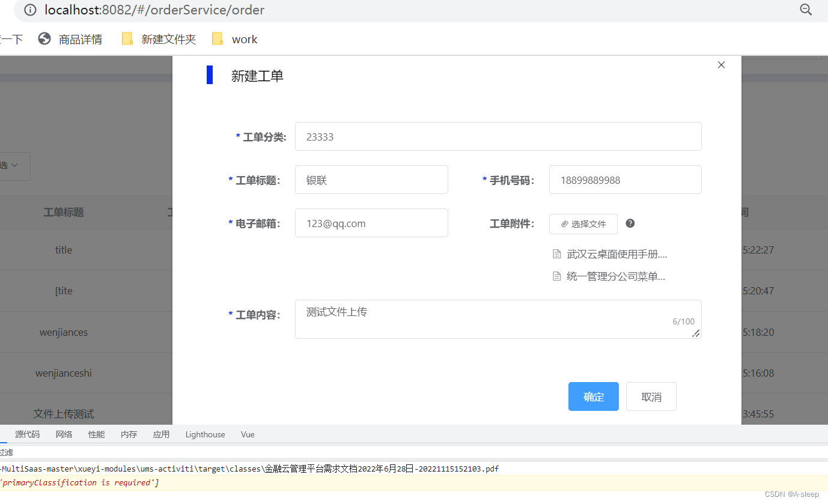
Task: Open the work bookmark folder icon
Action: pos(218,38)
